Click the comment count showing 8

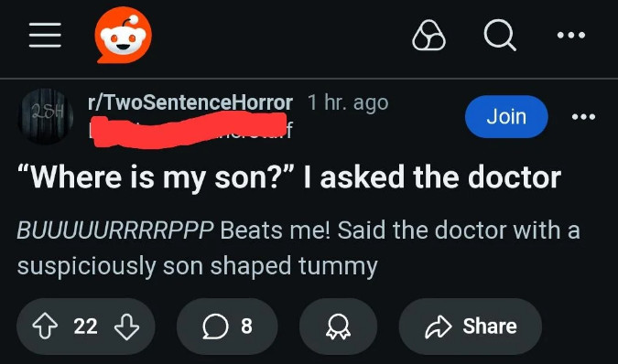coord(246,327)
